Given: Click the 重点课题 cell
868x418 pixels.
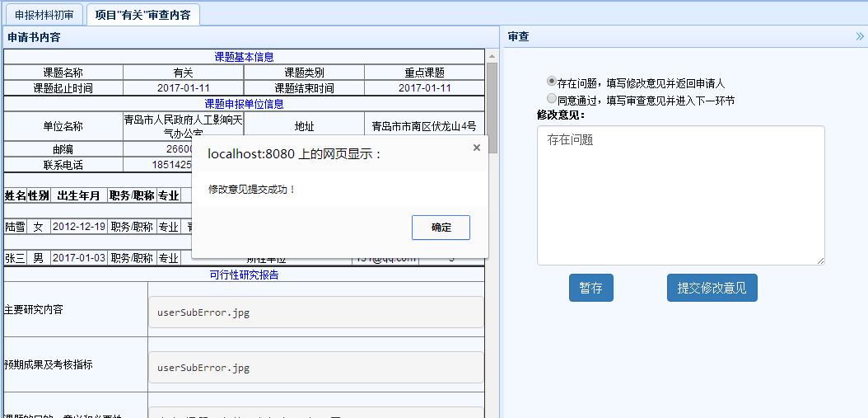Looking at the screenshot, I should coord(425,73).
